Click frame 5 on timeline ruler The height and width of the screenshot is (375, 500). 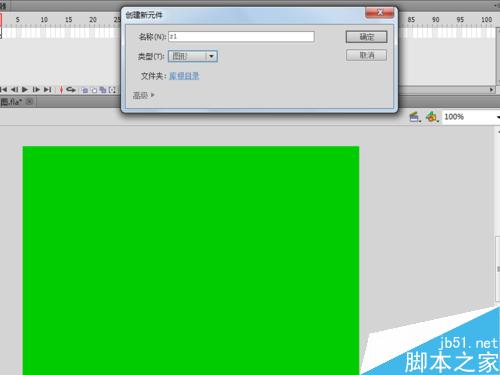pyautogui.click(x=18, y=20)
